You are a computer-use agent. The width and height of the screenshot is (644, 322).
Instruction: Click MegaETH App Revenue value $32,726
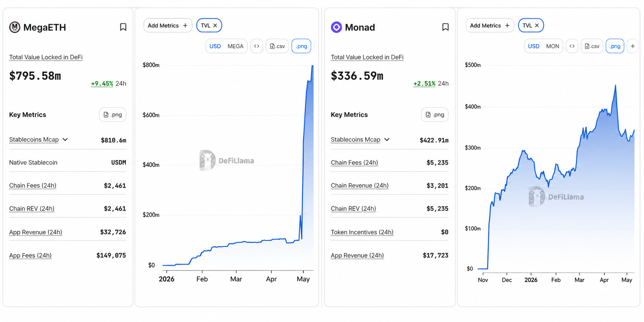click(x=113, y=232)
